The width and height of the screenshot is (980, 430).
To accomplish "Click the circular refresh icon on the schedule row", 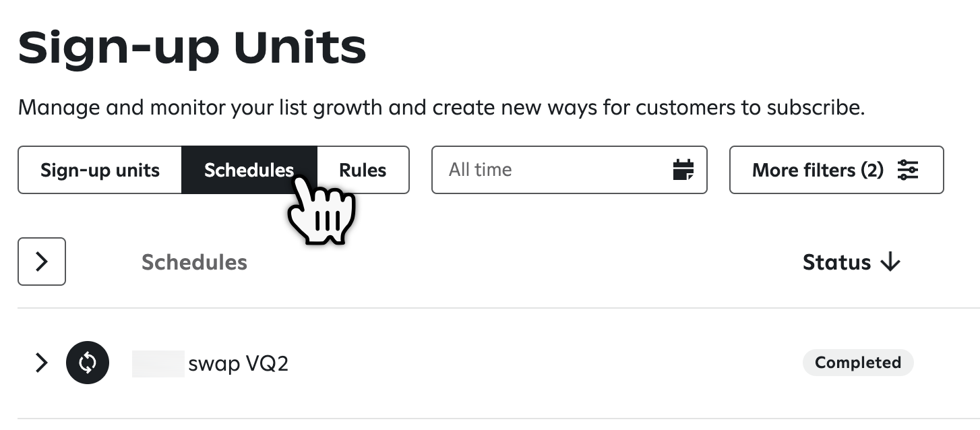I will (88, 363).
